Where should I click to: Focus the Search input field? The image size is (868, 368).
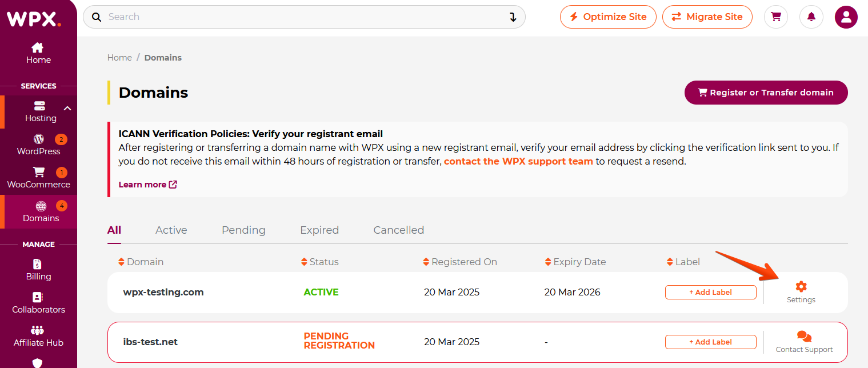(304, 17)
